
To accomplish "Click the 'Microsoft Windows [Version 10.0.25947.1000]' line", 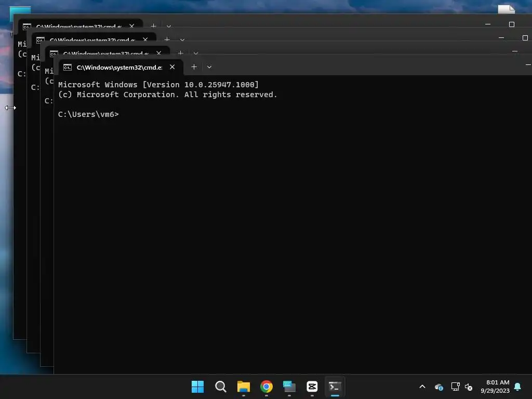I will pos(158,85).
